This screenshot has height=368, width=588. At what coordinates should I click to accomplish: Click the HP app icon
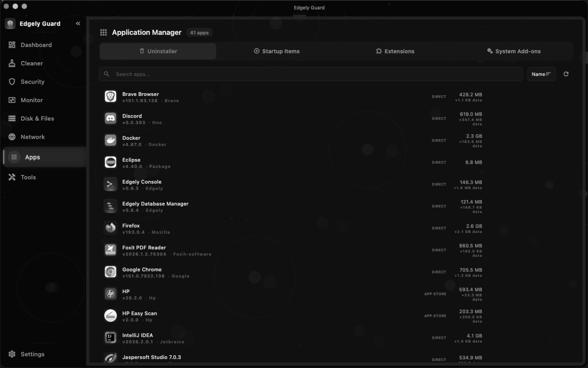pos(110,294)
